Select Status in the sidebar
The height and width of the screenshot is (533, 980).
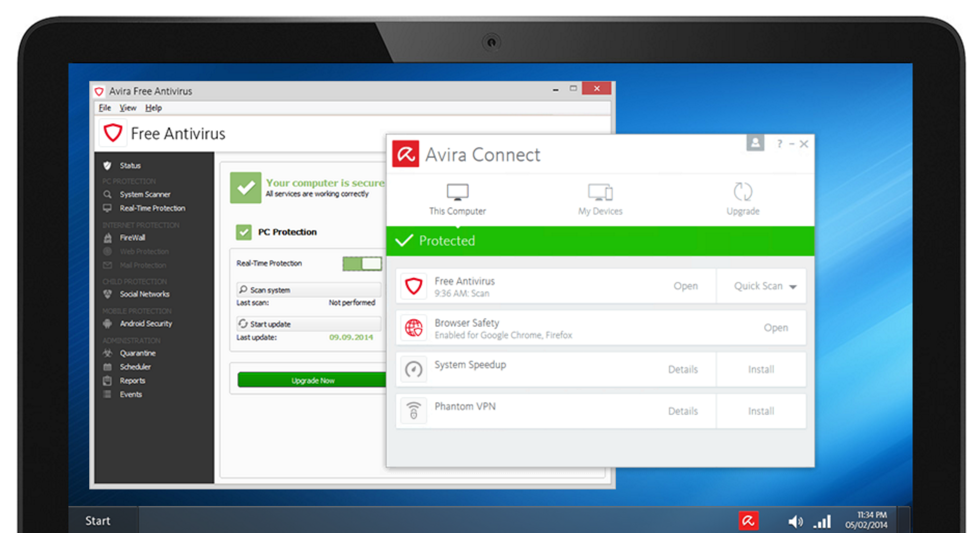point(130,165)
